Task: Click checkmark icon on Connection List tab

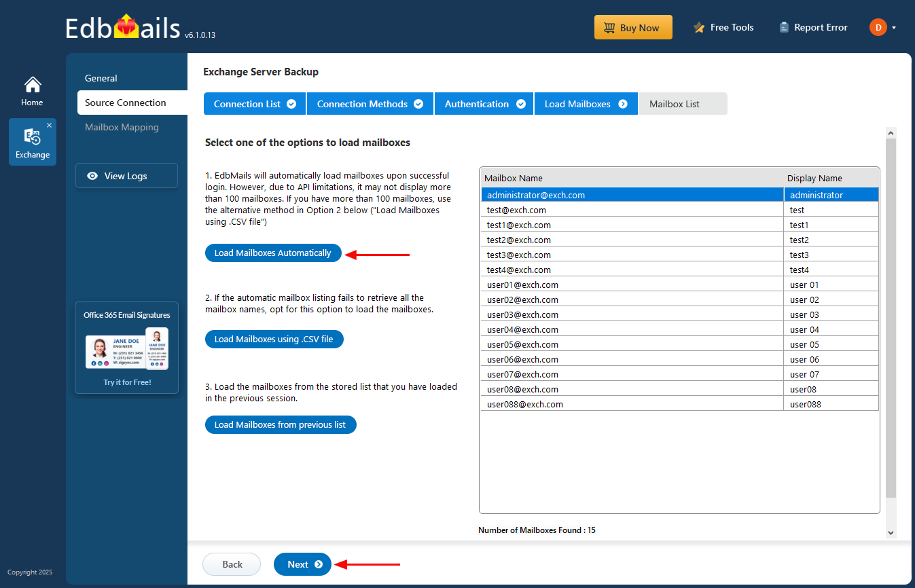Action: (x=291, y=104)
